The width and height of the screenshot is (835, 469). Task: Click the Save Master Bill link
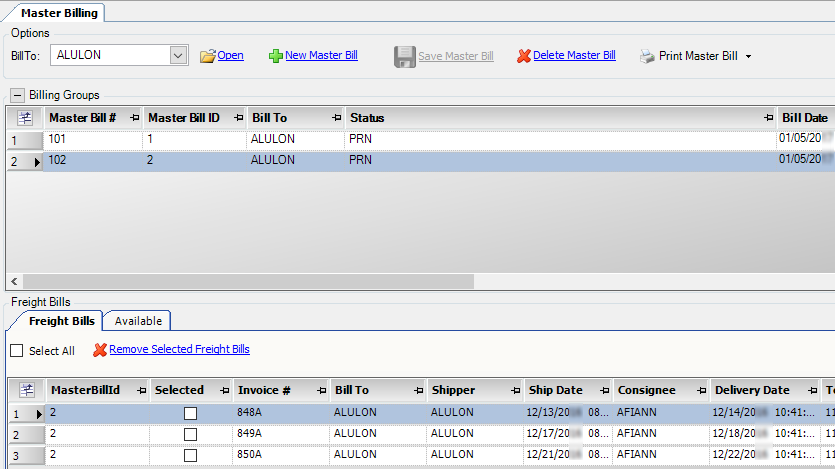click(456, 56)
